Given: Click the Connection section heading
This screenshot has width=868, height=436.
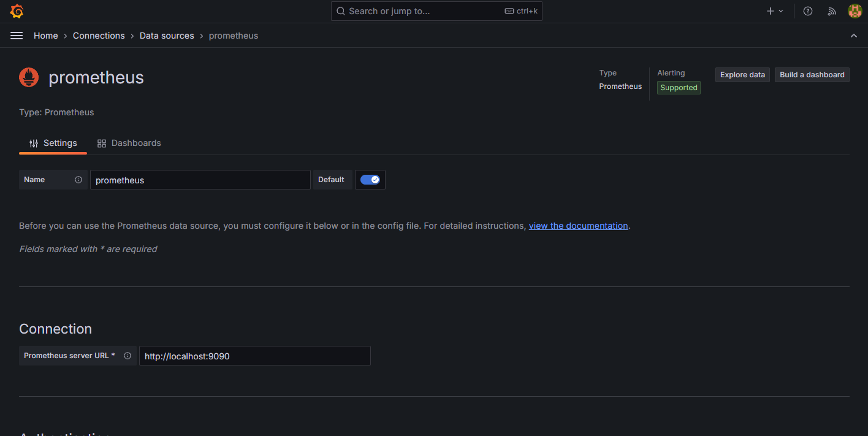Looking at the screenshot, I should tap(56, 329).
